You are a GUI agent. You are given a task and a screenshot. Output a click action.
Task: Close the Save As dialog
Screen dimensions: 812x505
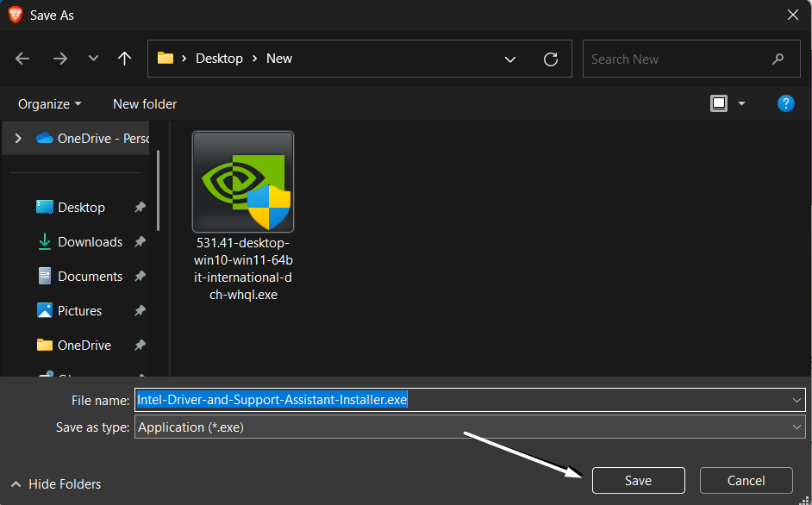point(793,15)
